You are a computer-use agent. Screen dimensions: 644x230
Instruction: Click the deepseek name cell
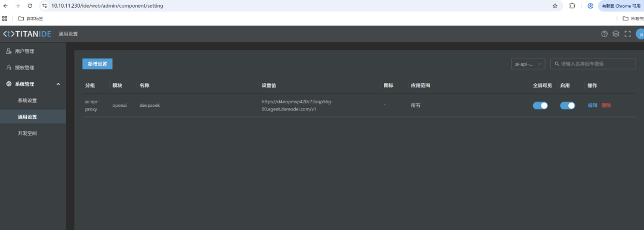pos(150,105)
